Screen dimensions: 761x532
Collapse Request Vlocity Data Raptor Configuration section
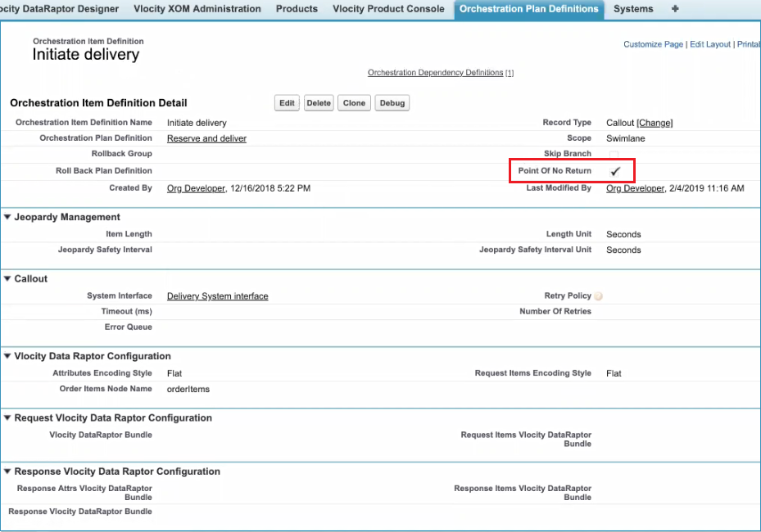click(x=7, y=418)
